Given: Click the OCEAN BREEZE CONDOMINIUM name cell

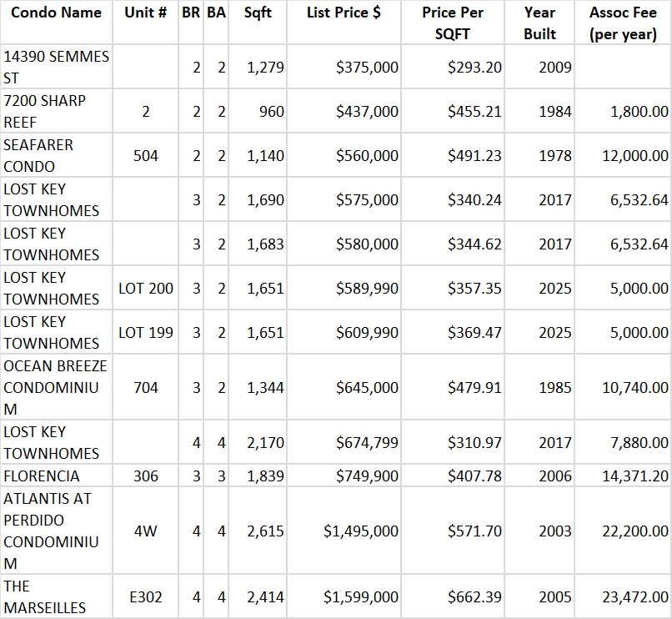Looking at the screenshot, I should pos(57,388).
